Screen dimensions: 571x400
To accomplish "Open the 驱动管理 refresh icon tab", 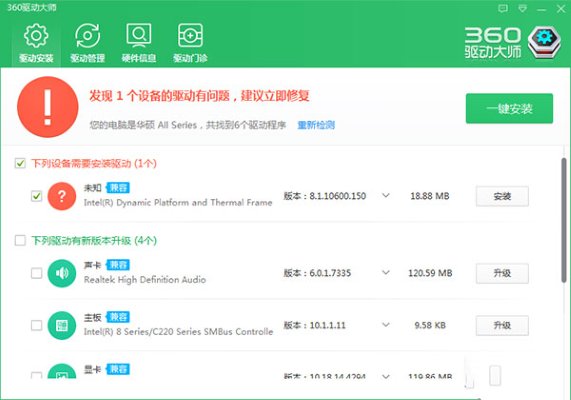I will (x=87, y=43).
